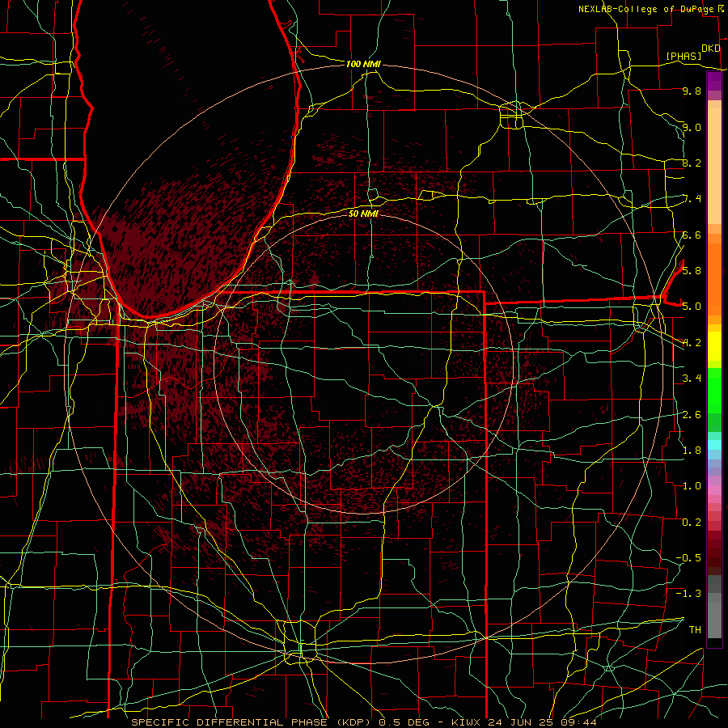Select the 7.4 scale value

692,199
